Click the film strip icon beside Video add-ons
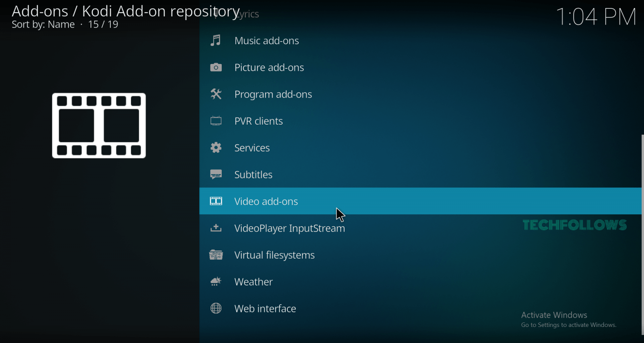The image size is (644, 343). 216,201
